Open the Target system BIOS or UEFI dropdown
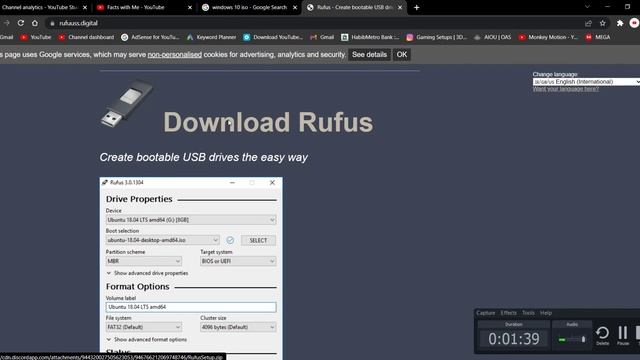This screenshot has height=360, width=640. pyautogui.click(x=238, y=261)
